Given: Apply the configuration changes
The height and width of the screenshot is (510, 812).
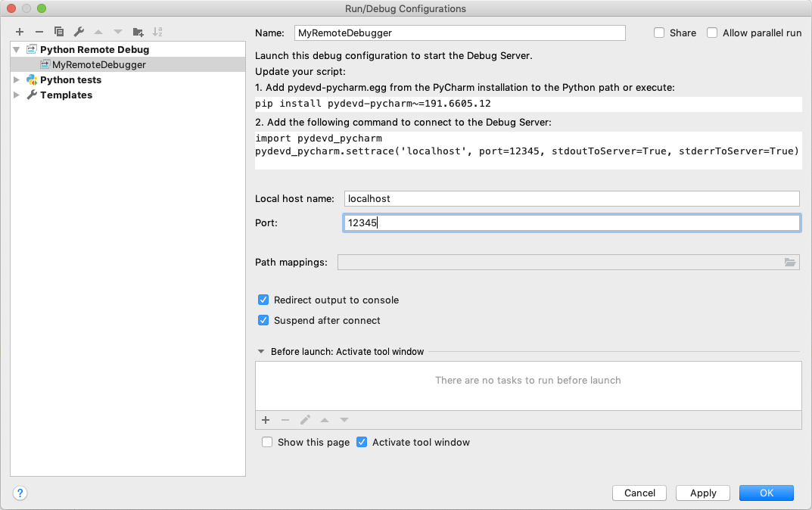Looking at the screenshot, I should 702,493.
